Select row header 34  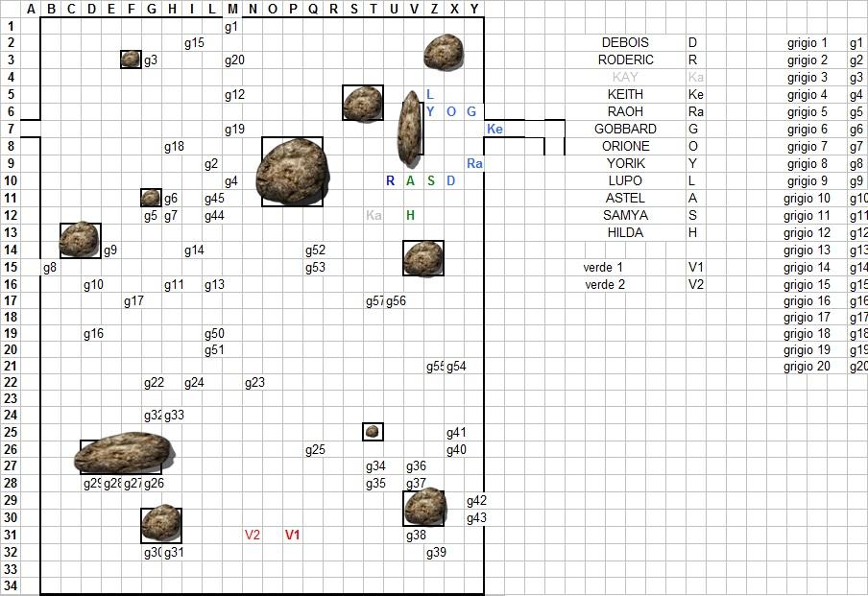pyautogui.click(x=11, y=585)
